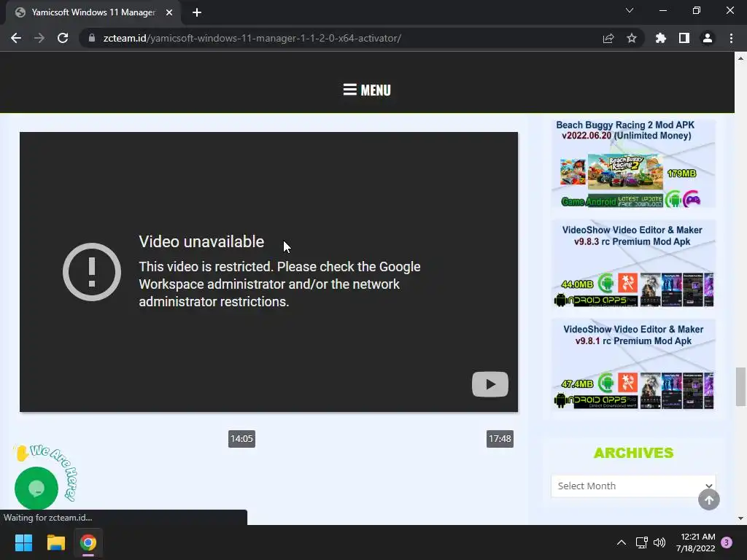Open the taskbar clock and date
This screenshot has width=747, height=560.
point(695,542)
